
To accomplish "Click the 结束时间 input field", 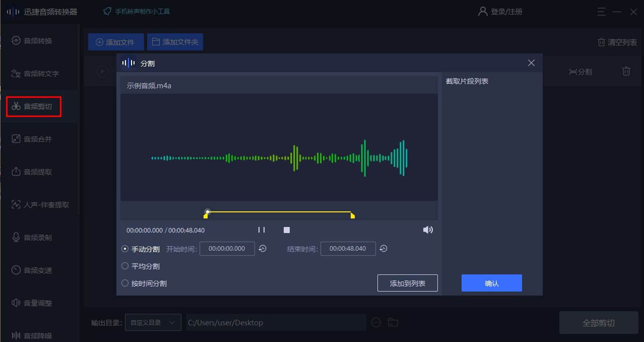I will (x=348, y=249).
